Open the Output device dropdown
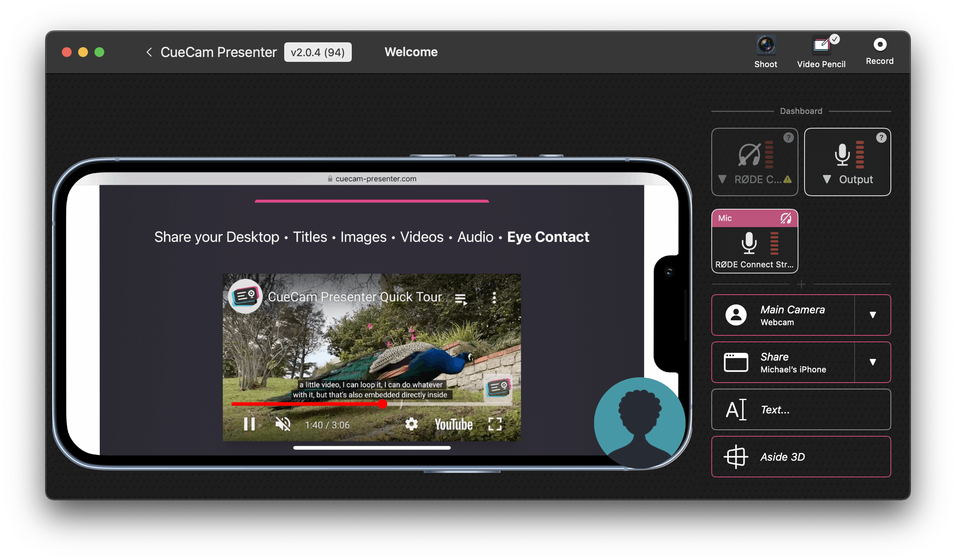Image resolution: width=956 pixels, height=560 pixels. 827,179
